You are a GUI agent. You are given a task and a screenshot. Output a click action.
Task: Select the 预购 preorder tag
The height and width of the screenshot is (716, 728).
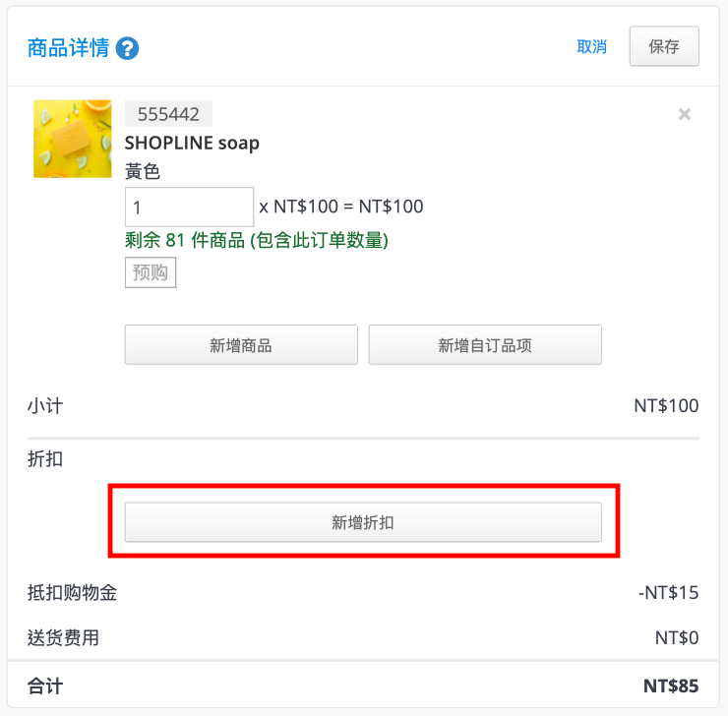151,272
